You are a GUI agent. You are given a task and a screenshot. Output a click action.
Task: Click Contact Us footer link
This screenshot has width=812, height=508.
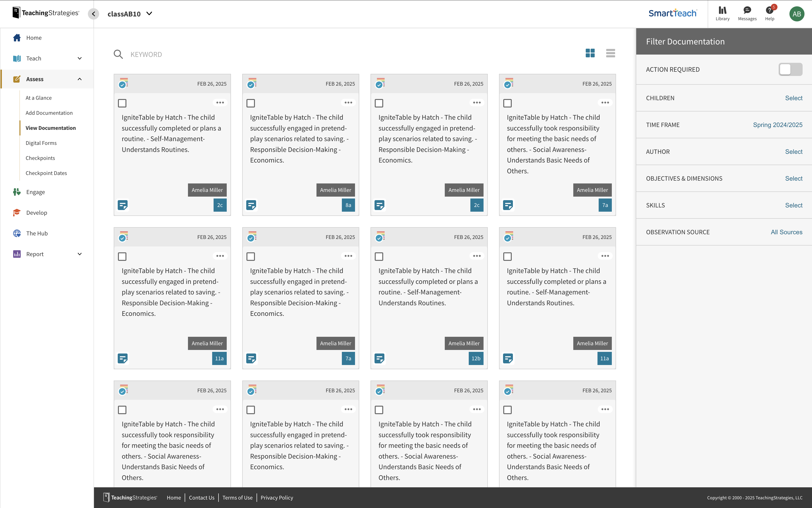(x=201, y=498)
